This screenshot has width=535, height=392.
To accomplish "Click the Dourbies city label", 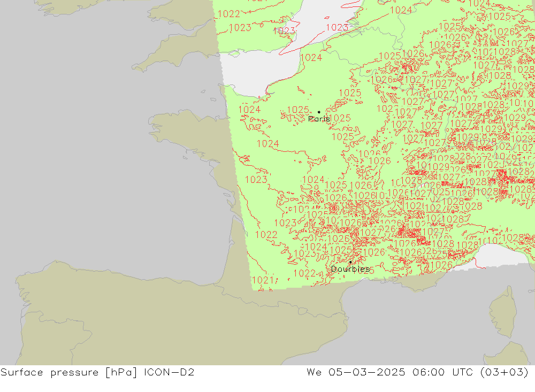I will (x=350, y=269).
